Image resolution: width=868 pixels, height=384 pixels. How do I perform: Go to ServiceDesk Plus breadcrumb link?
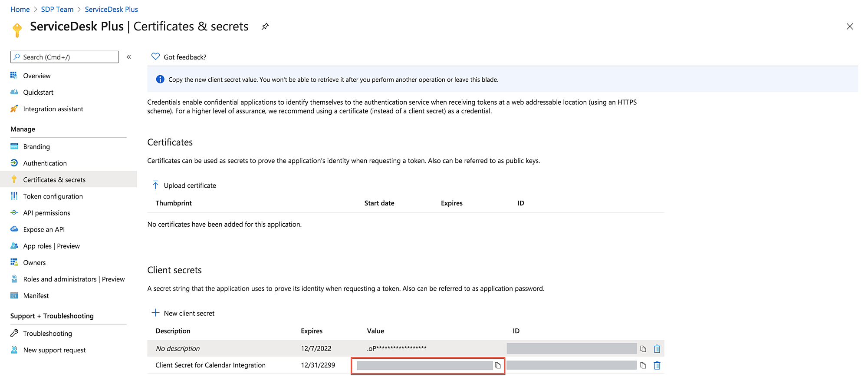[x=111, y=9]
